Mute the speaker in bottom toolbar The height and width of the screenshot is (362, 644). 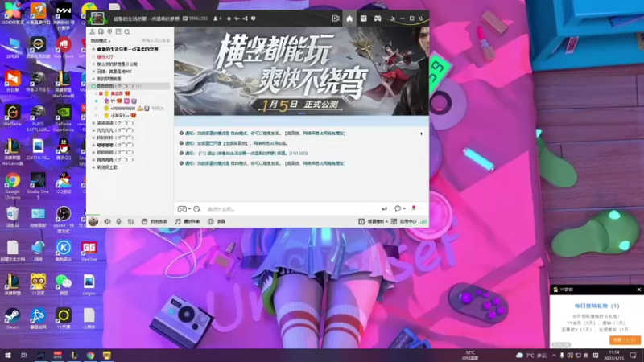pyautogui.click(x=107, y=222)
